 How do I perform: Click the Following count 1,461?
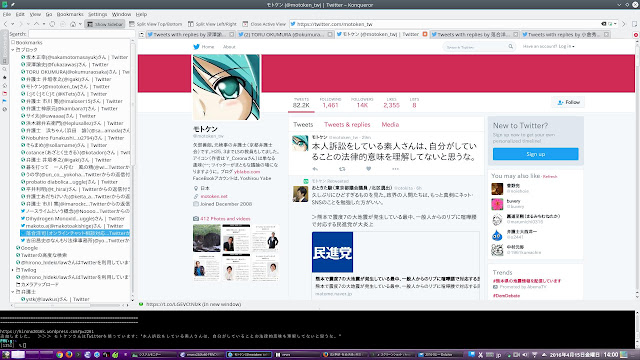[330, 105]
